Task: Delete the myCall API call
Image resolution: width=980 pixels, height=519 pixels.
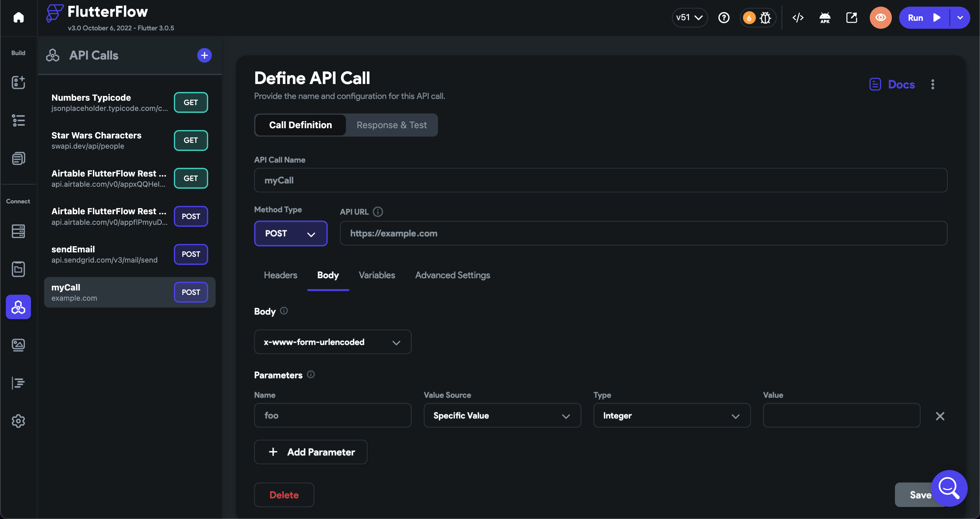Action: pyautogui.click(x=284, y=494)
